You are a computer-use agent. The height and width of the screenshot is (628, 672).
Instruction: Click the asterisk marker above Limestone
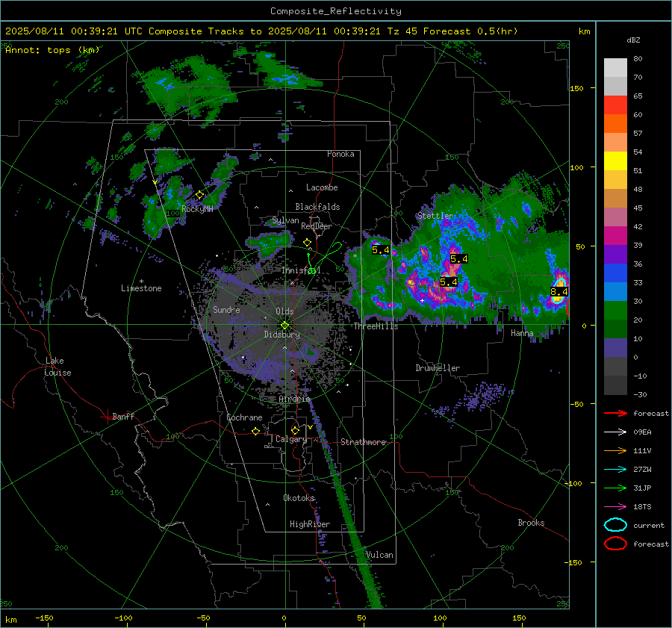pyautogui.click(x=141, y=282)
